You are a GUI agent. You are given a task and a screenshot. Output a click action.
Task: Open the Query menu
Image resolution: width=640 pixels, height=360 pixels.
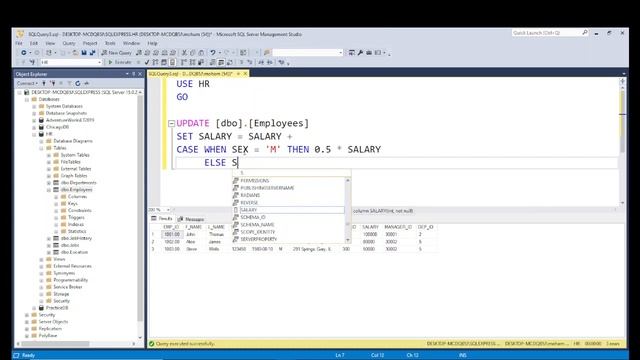tap(69, 43)
